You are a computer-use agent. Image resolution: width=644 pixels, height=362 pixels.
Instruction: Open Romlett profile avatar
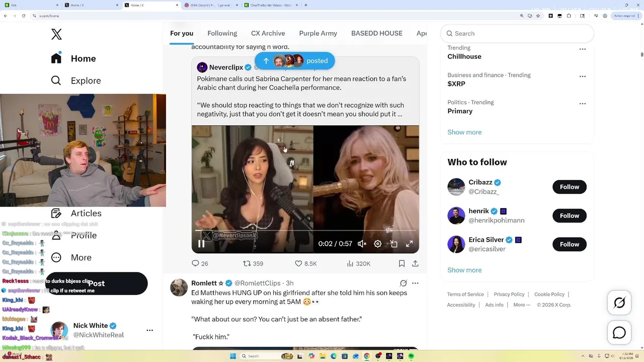[x=179, y=288]
